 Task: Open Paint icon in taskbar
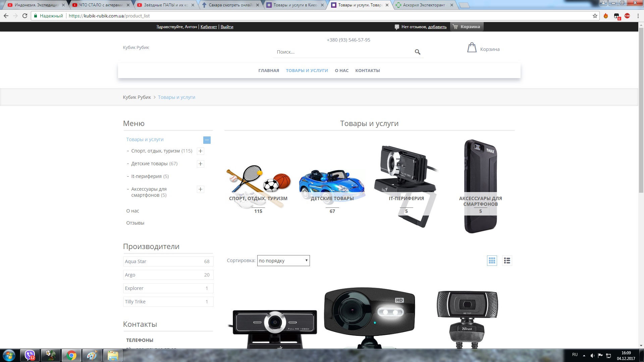tap(92, 355)
